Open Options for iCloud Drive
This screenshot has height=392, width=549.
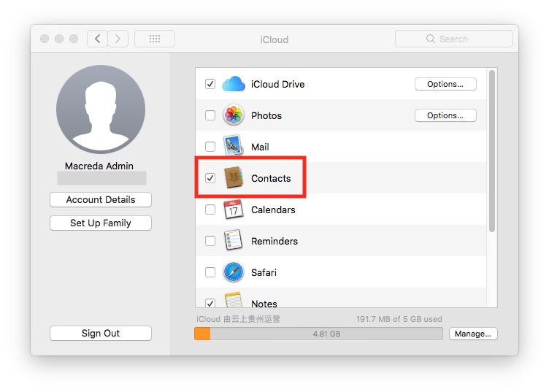tap(445, 84)
